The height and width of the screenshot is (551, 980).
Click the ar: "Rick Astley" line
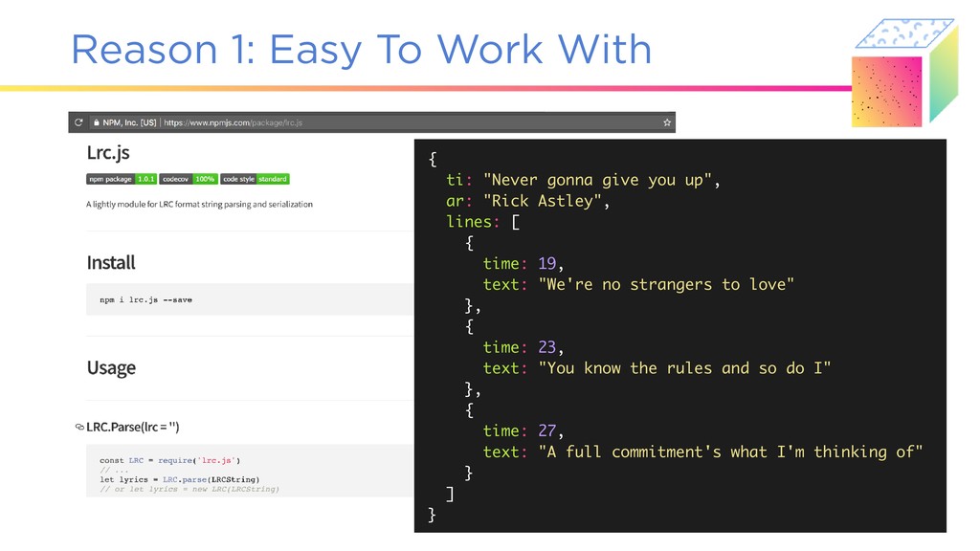[527, 201]
